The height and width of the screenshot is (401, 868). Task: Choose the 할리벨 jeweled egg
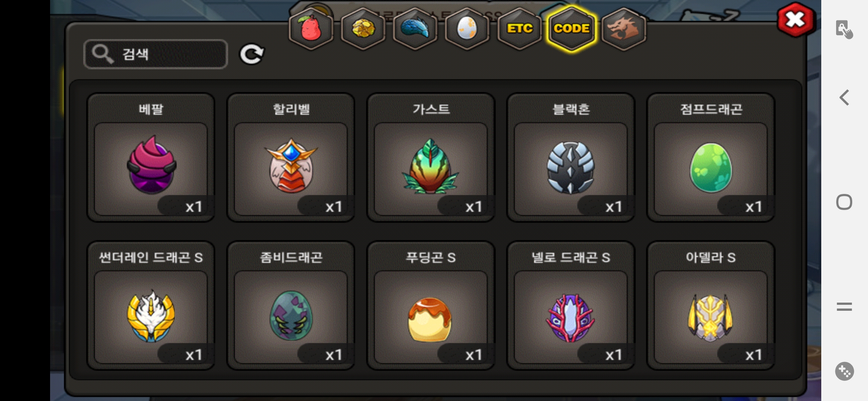click(x=291, y=157)
